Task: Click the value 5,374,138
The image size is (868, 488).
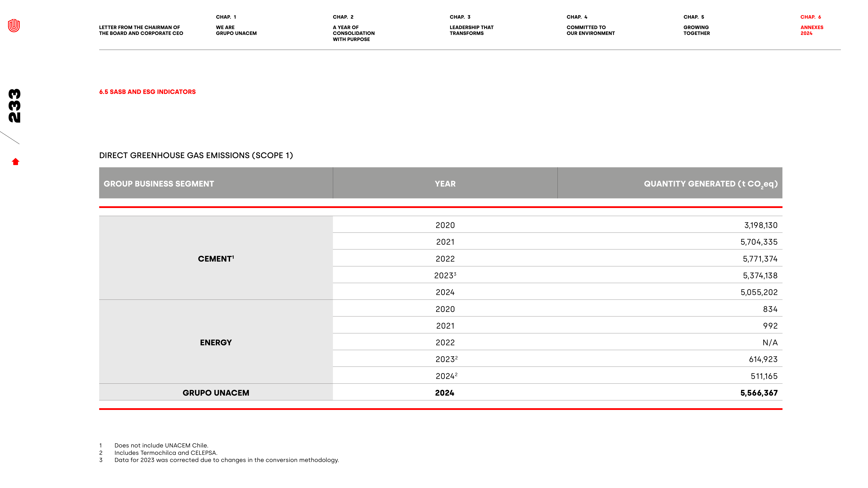Action: click(x=760, y=275)
